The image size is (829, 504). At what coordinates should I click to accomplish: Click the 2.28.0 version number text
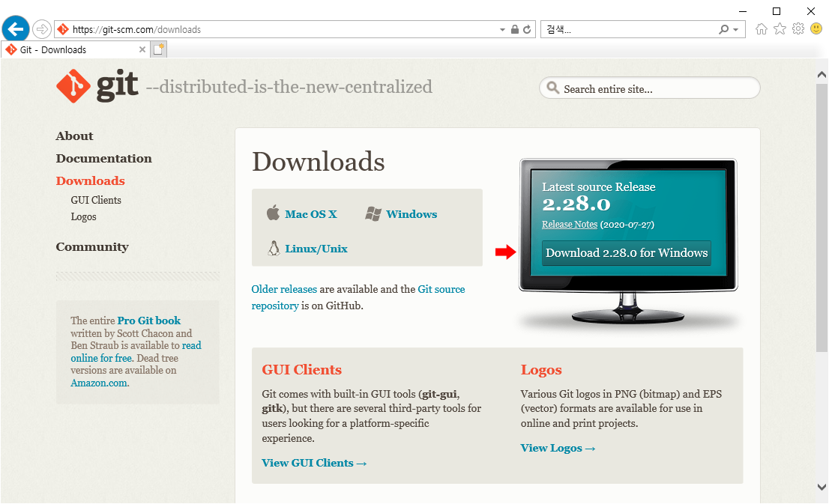click(x=576, y=204)
